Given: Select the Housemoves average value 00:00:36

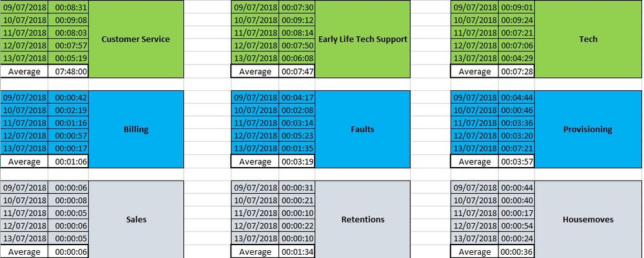Looking at the screenshot, I should [516, 252].
